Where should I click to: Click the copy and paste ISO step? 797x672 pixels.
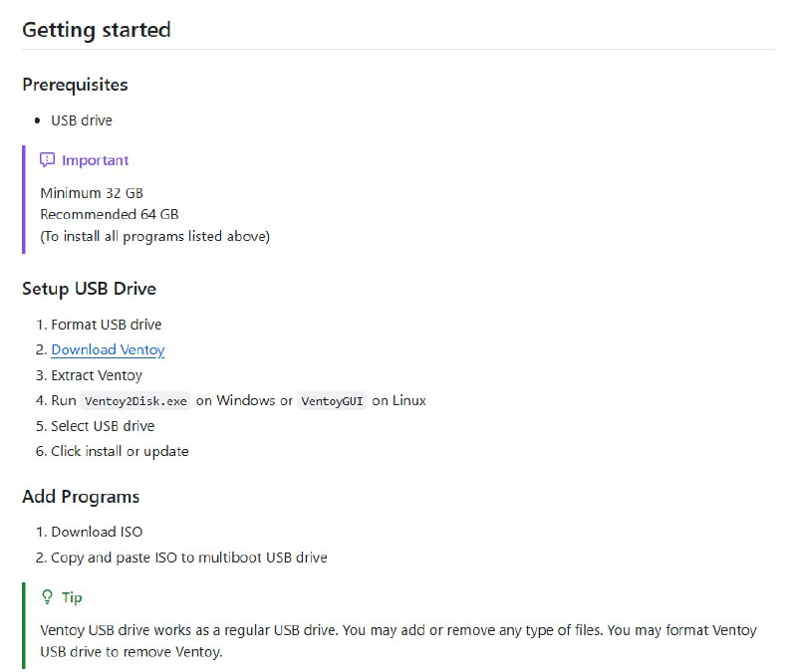[189, 558]
